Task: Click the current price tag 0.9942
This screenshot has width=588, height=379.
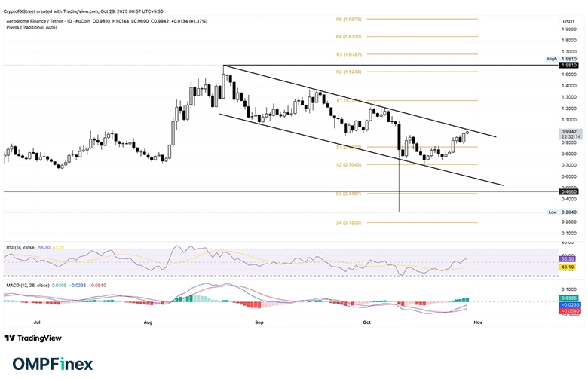Action: pyautogui.click(x=570, y=131)
